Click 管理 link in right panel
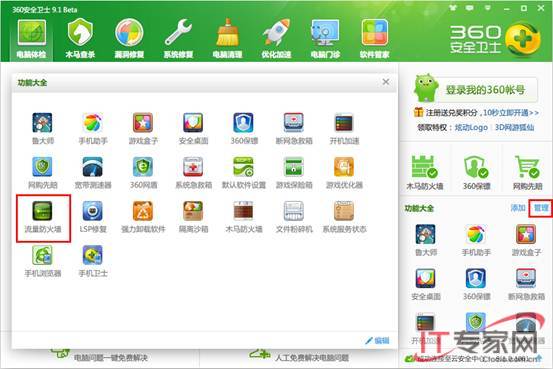Screen dimensions: 553x369 tap(541, 208)
